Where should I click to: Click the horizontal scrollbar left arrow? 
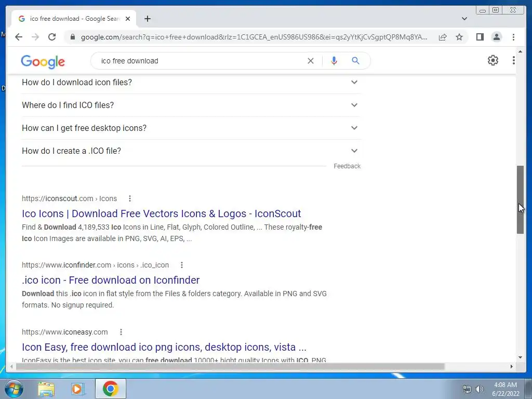[11, 366]
